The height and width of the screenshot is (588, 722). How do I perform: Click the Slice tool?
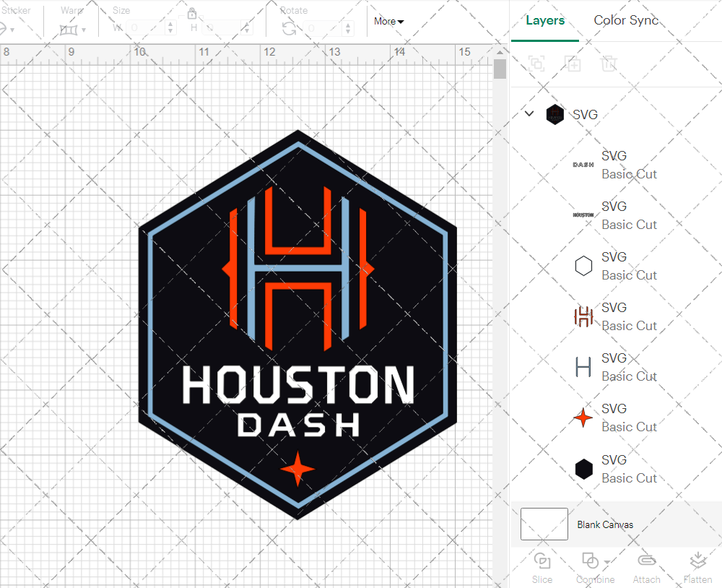(x=542, y=568)
